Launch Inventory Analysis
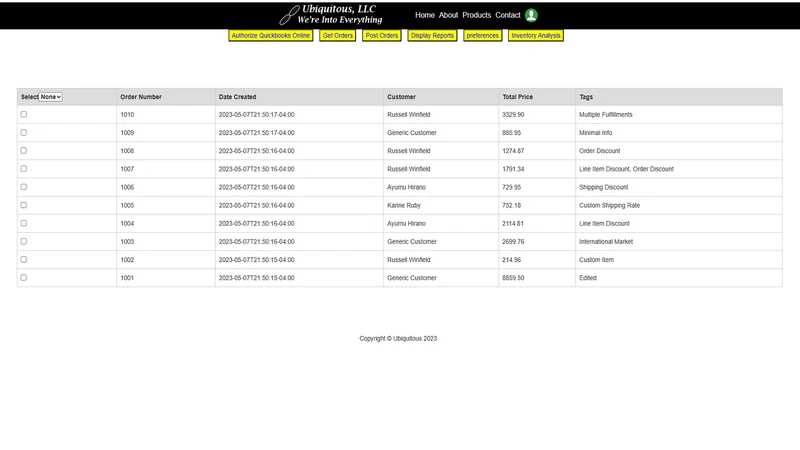Viewport: 800px width, 450px height. click(536, 36)
